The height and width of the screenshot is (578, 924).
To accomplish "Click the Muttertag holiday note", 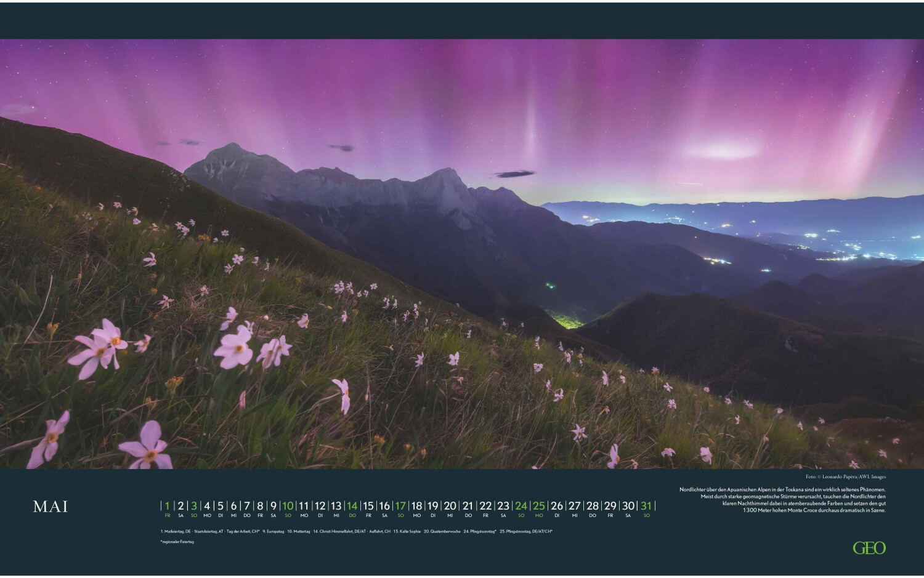I will click(298, 531).
